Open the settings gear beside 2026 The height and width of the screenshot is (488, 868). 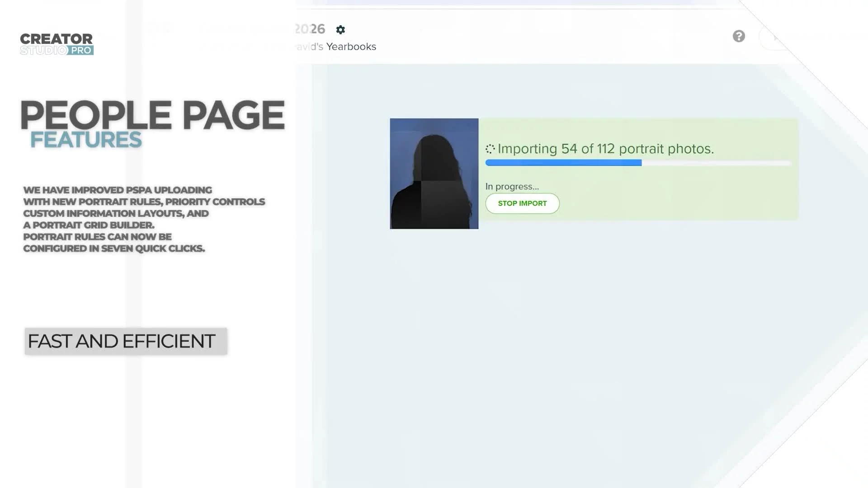(x=340, y=30)
